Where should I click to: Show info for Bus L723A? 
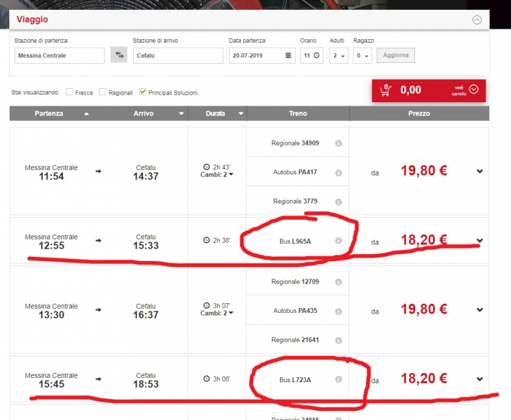click(339, 379)
